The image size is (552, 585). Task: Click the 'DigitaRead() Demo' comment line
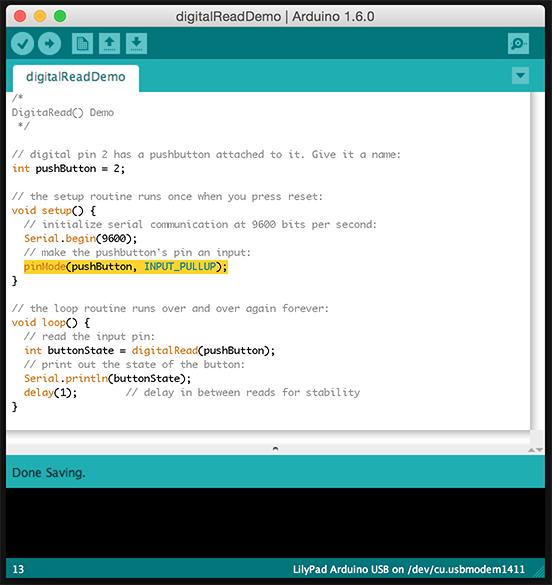[63, 113]
